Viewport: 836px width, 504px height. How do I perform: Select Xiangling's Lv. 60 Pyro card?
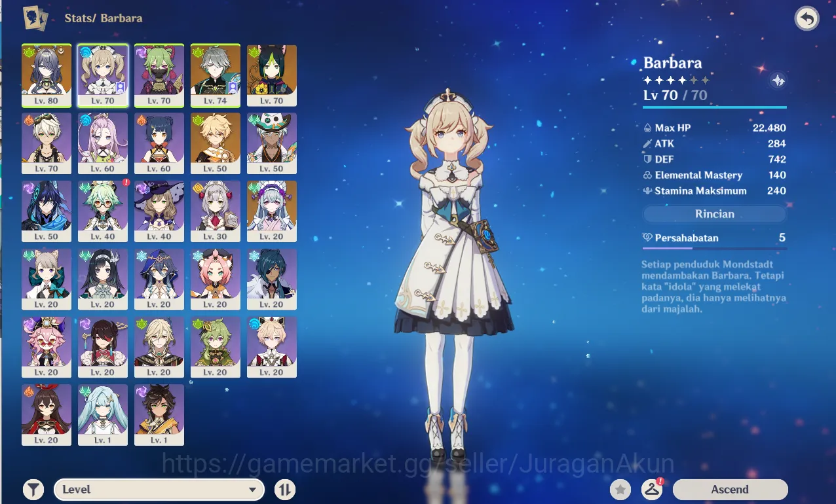pos(159,143)
